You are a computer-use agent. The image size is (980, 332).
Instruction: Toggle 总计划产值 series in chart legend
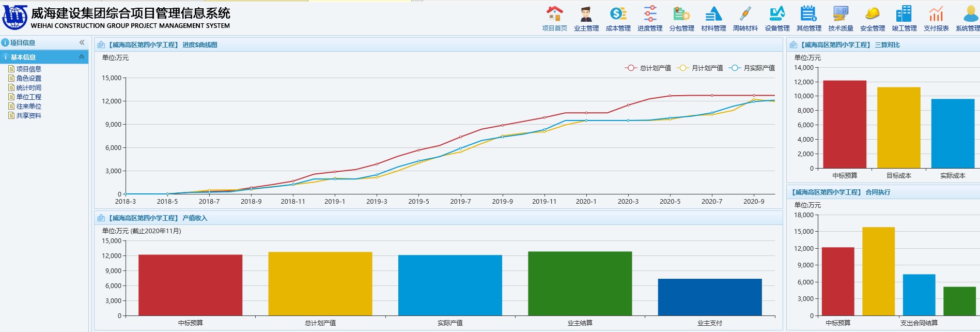point(648,68)
